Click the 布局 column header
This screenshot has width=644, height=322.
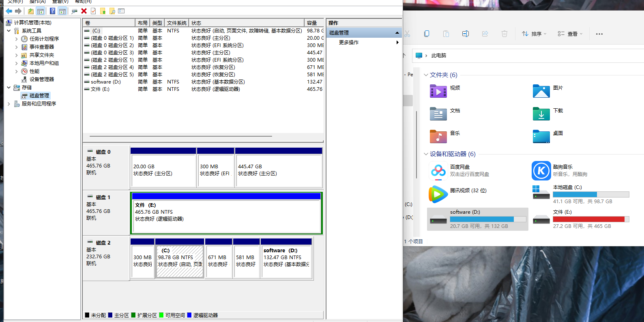pyautogui.click(x=142, y=23)
